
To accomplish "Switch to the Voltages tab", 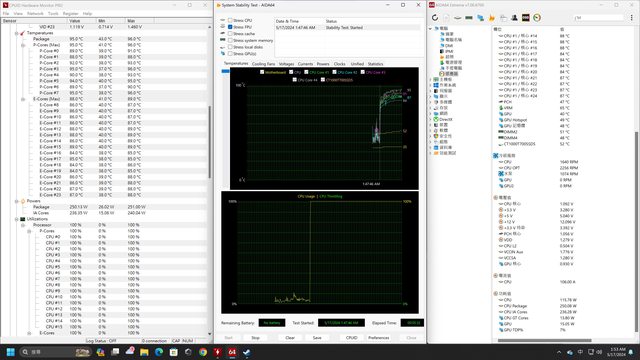I will click(x=286, y=64).
